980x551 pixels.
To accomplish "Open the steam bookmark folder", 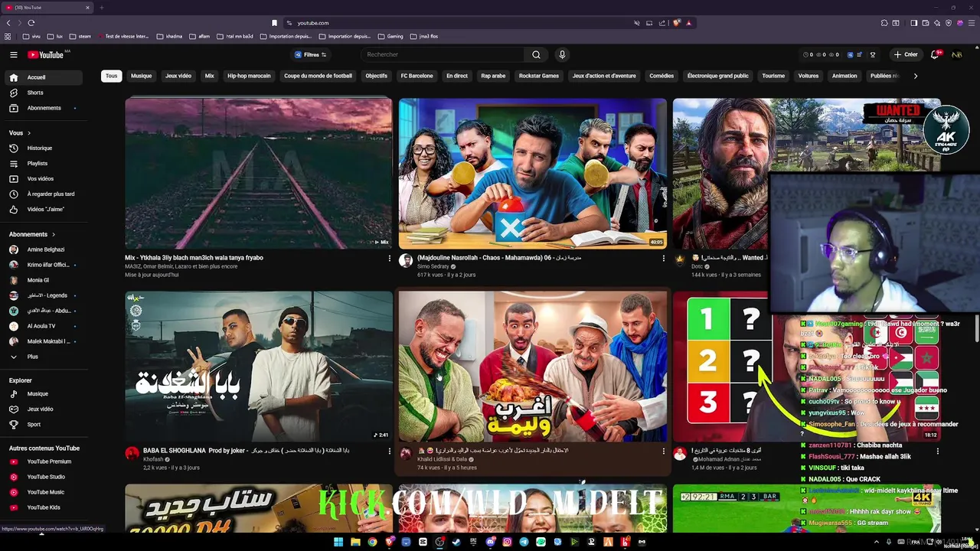I will [80, 36].
